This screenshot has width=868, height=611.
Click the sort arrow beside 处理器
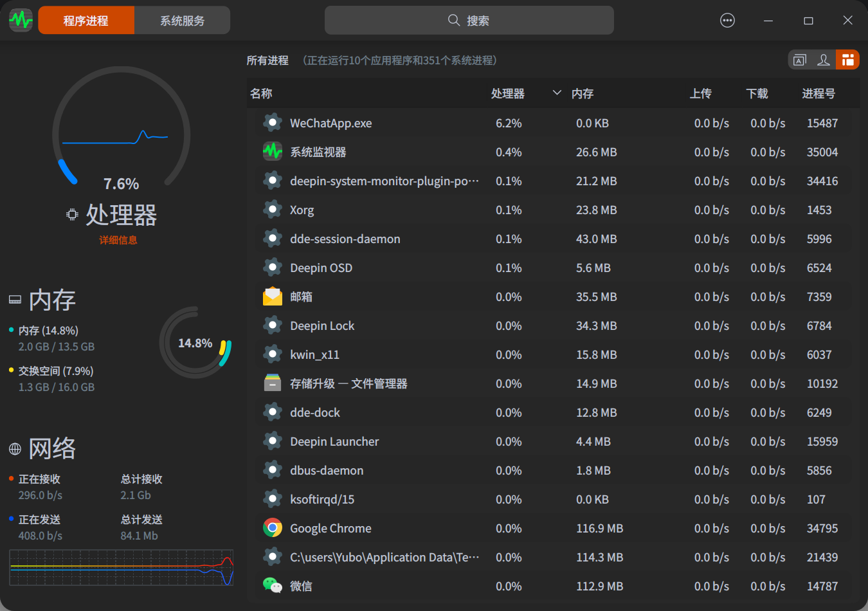[557, 93]
